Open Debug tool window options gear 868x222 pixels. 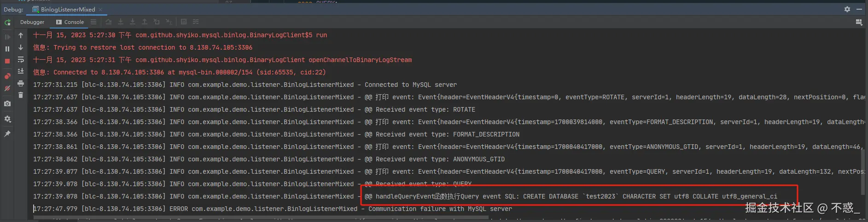847,9
